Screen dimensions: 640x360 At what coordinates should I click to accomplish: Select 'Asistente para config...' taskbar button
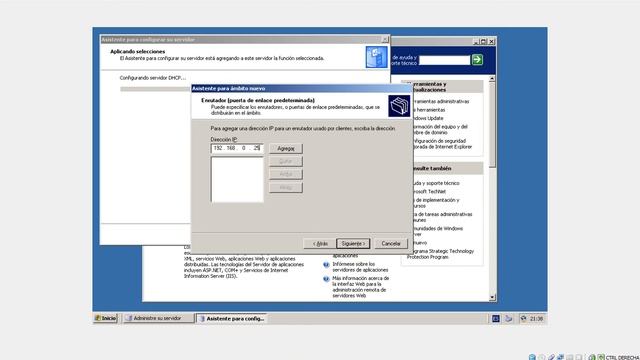click(231, 318)
